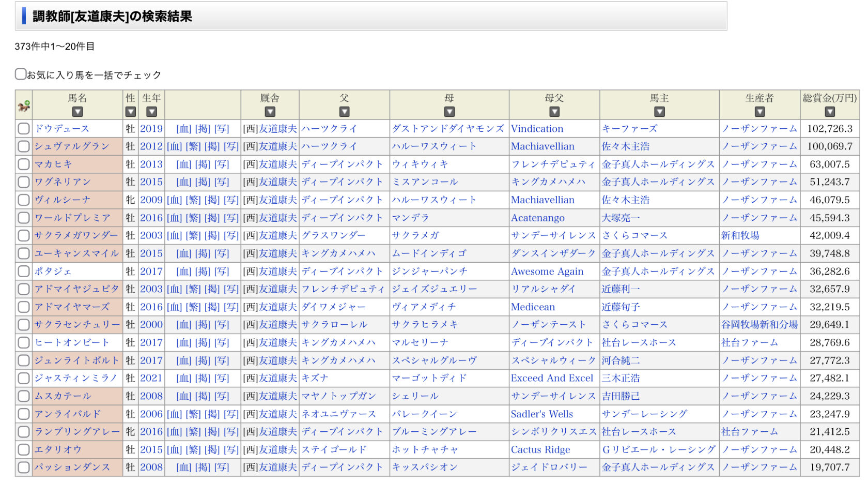The width and height of the screenshot is (868, 482).
Task: Open sort dropdown under 生年 column
Action: tap(151, 112)
